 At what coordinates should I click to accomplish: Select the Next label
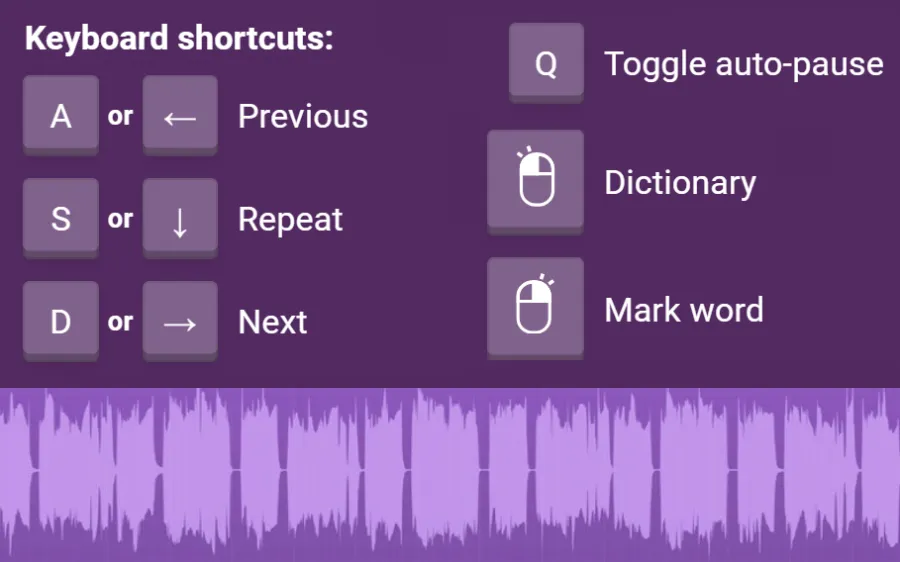[x=272, y=322]
